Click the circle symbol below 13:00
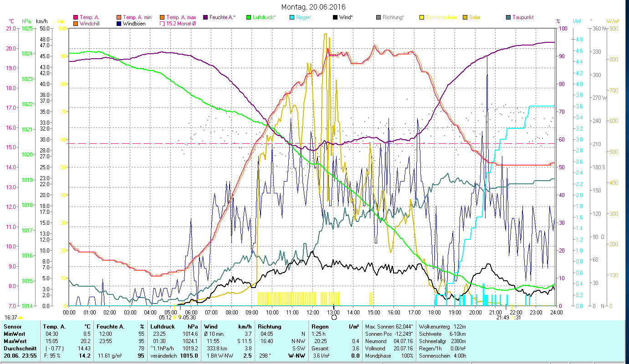629x364 pixels. click(x=334, y=317)
